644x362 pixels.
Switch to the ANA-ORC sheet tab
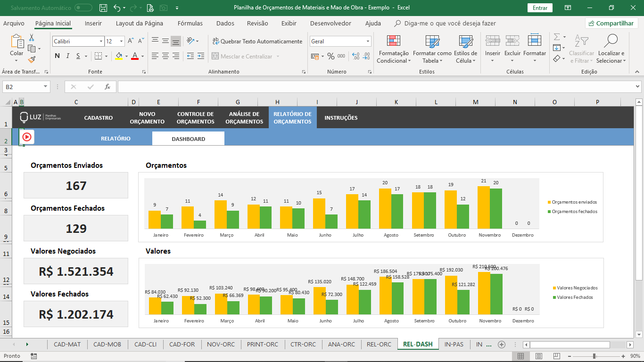pos(342,345)
